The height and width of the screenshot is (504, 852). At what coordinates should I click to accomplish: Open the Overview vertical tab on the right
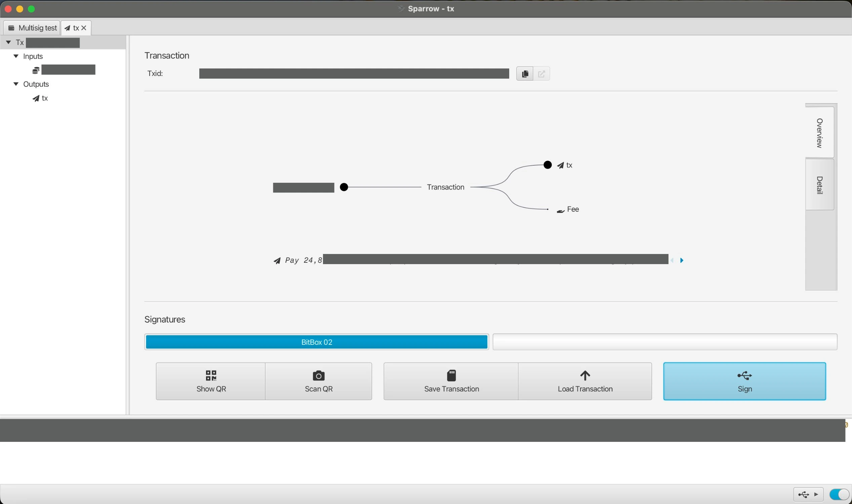click(820, 132)
